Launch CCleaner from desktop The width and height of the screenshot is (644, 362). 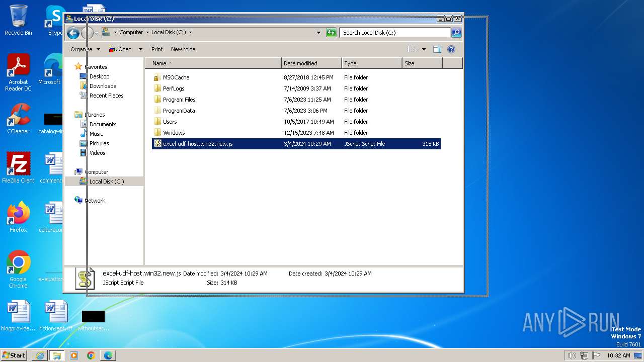point(18,119)
